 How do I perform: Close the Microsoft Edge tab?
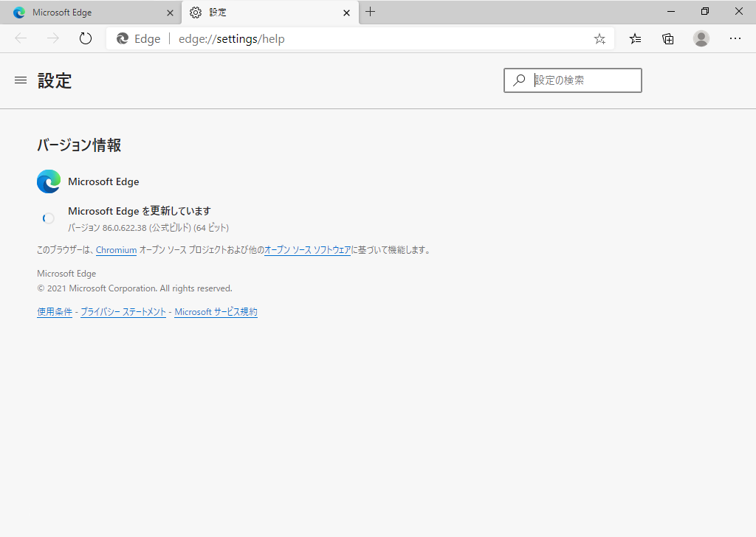(170, 13)
